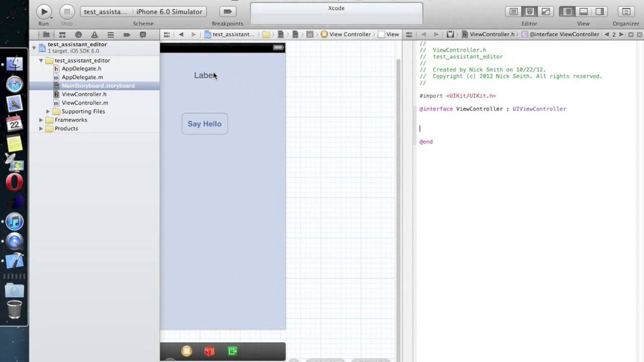Collapse the test_assistant_editor group folder

click(x=41, y=60)
